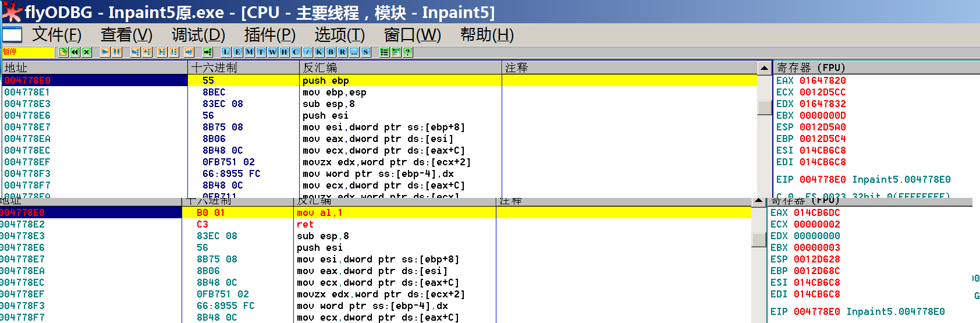Open References window with R button
980x323 pixels.
click(342, 52)
